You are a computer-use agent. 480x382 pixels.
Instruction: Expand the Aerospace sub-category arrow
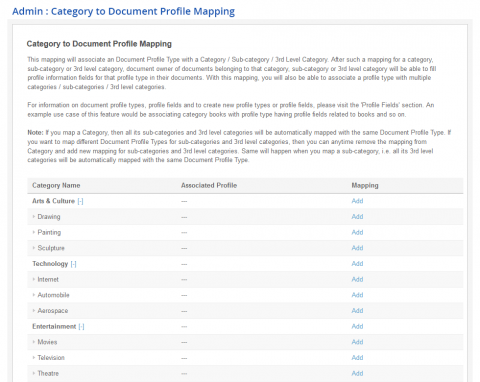click(x=34, y=311)
